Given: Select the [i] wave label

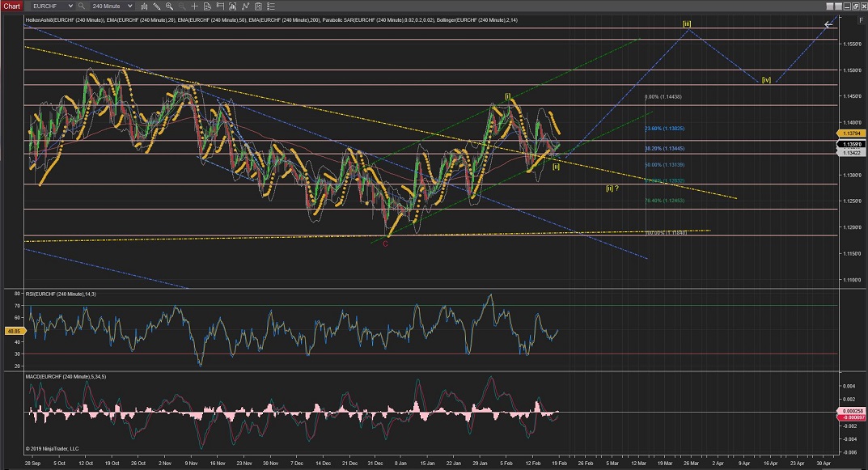Looking at the screenshot, I should click(x=508, y=96).
